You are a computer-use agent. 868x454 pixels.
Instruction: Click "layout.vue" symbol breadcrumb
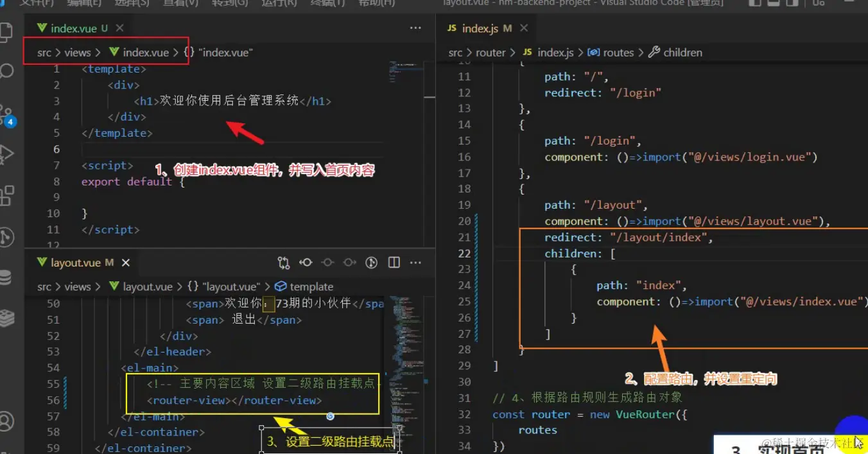coord(225,287)
